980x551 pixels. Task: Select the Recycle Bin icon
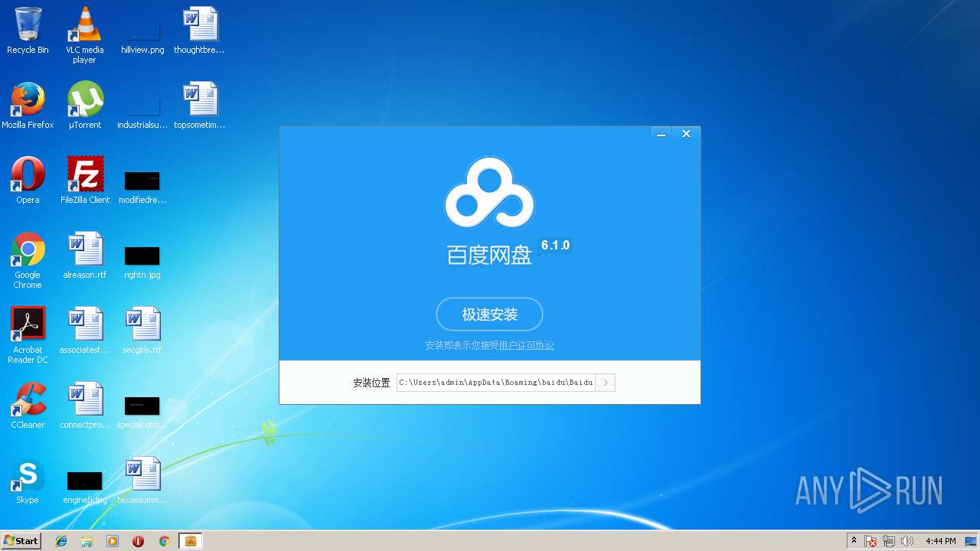[x=28, y=31]
